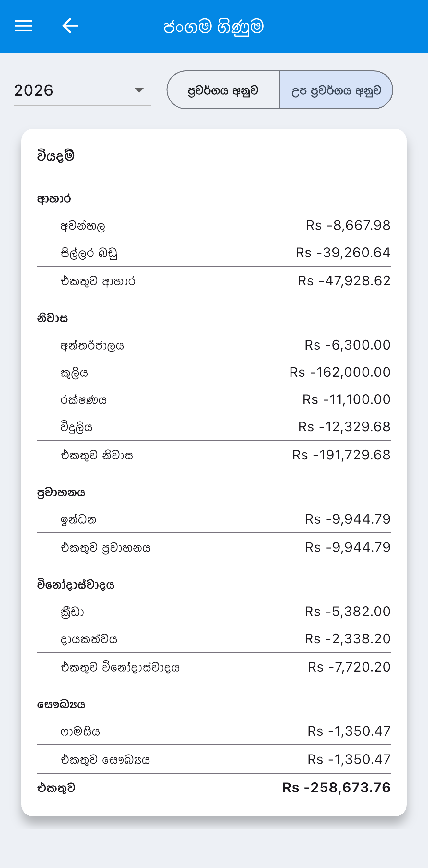The width and height of the screenshot is (428, 868).
Task: Open the දායකත්වය subscription row
Action: 214,639
